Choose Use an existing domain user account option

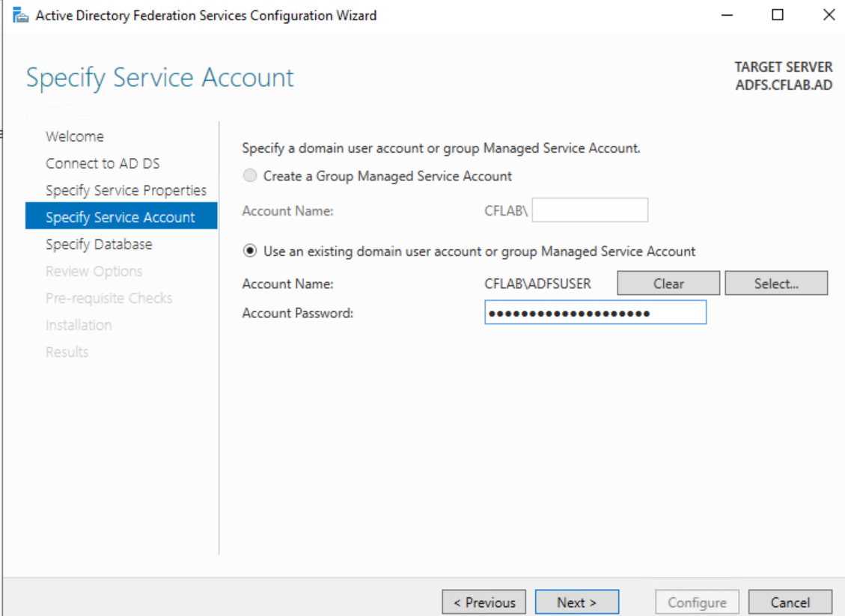(x=250, y=251)
